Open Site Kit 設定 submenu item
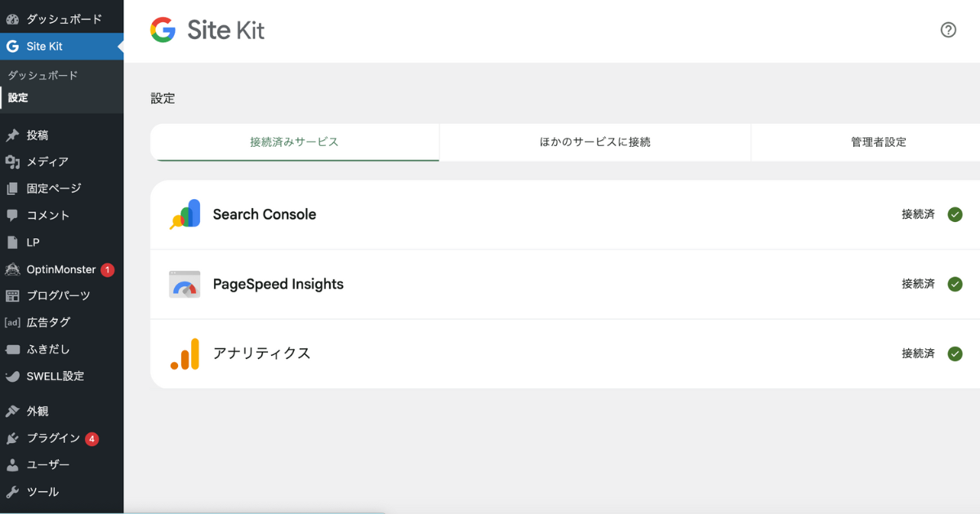Screen dimensions: 980x514 click(x=18, y=98)
